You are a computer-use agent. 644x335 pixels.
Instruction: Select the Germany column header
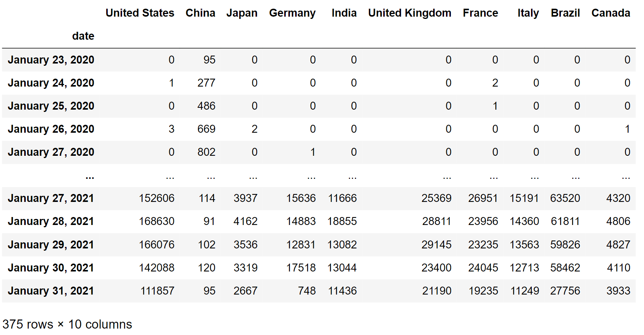(292, 13)
